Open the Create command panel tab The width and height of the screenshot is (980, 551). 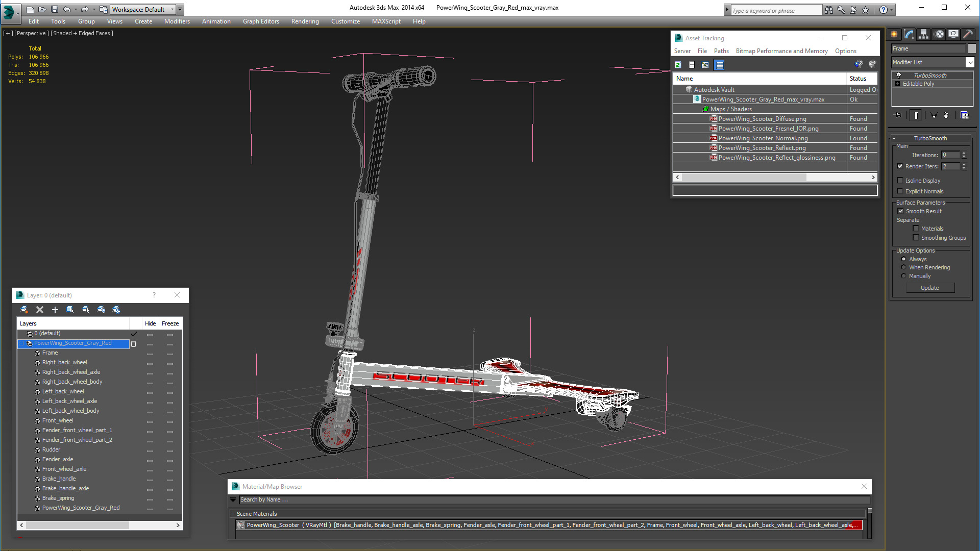(x=894, y=34)
